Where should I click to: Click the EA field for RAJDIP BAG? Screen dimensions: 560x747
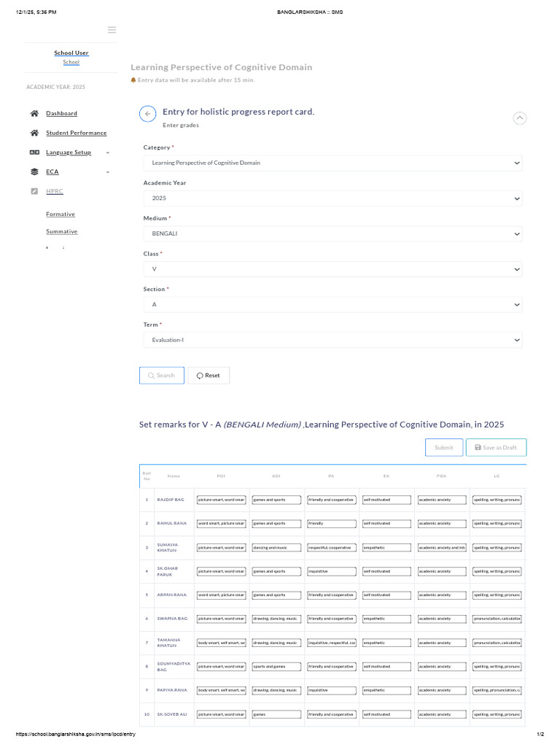(x=386, y=500)
